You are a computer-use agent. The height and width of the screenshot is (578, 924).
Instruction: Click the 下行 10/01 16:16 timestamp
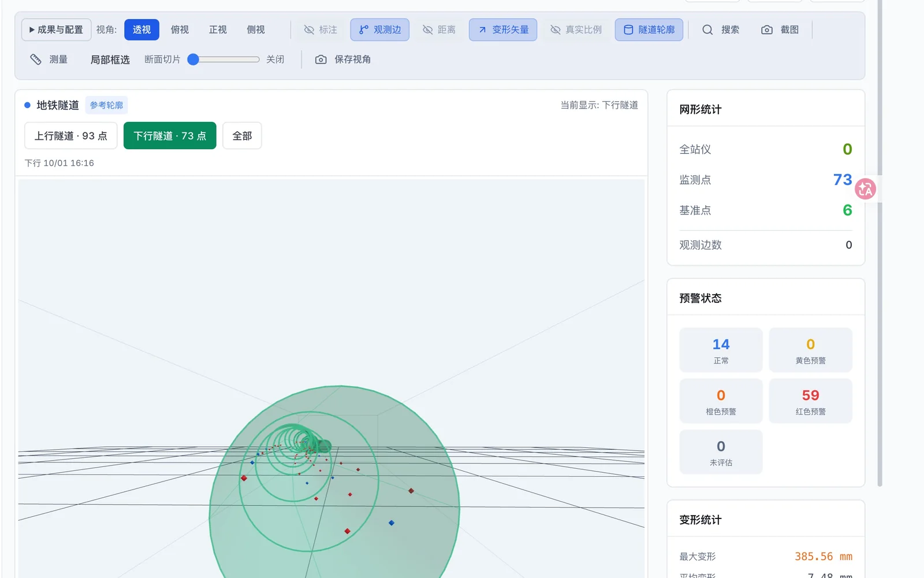(x=59, y=163)
